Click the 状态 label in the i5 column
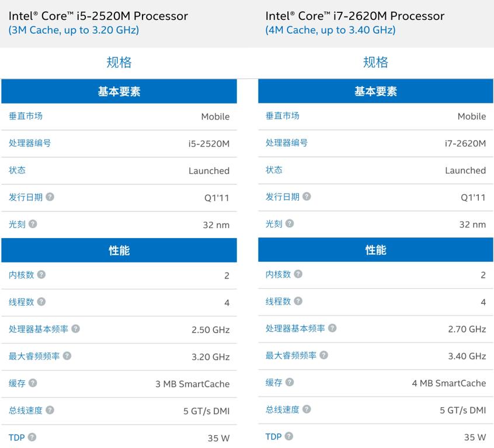 tap(18, 170)
